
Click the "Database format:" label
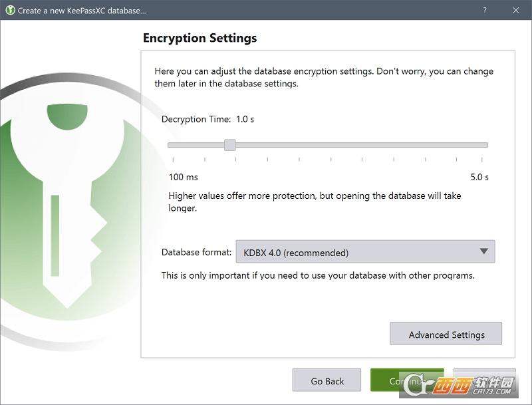coord(196,253)
